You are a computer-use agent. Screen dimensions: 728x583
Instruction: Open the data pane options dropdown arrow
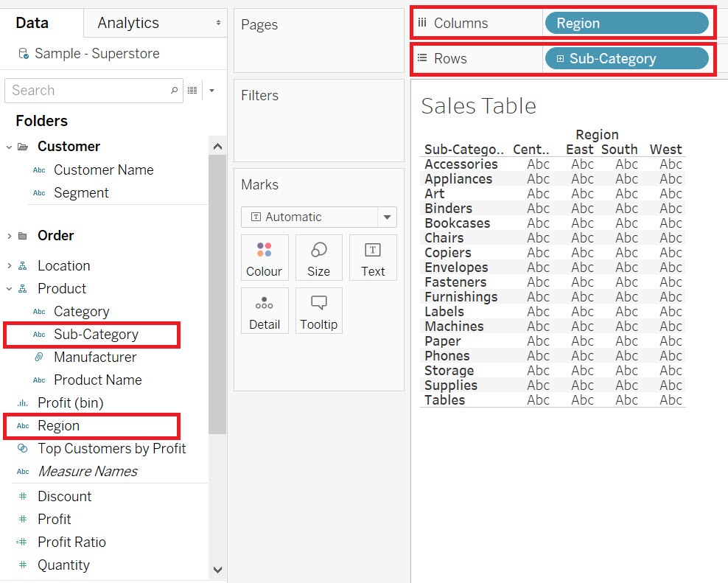(x=211, y=90)
